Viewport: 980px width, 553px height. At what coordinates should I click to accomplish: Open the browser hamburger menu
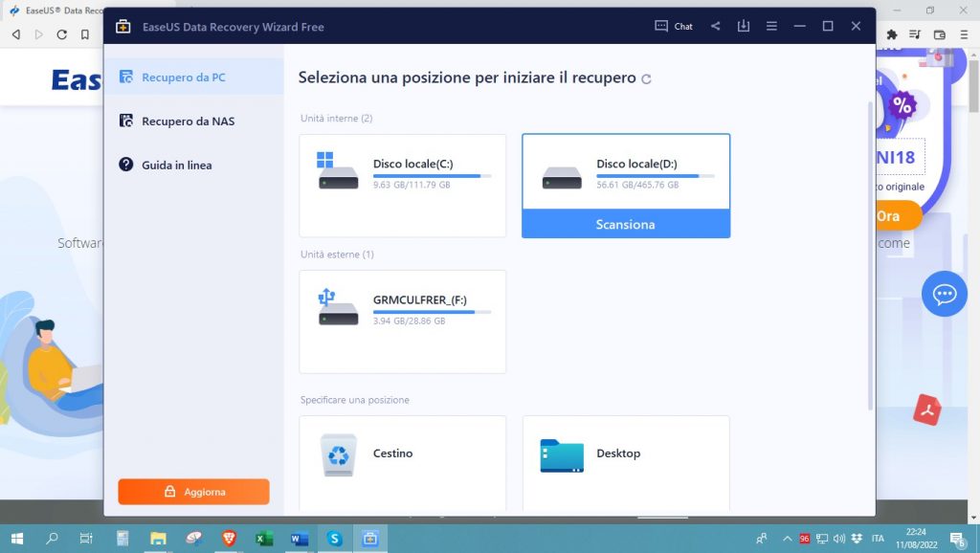[966, 33]
